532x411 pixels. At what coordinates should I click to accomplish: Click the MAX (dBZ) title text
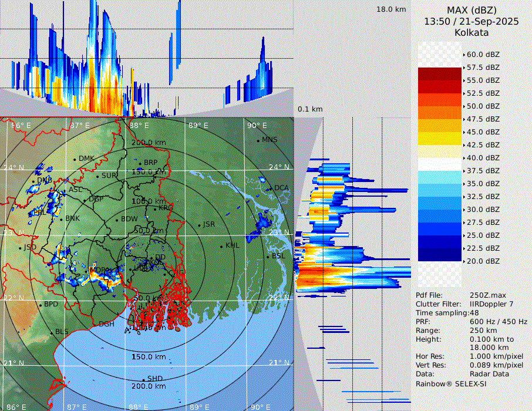pos(472,10)
